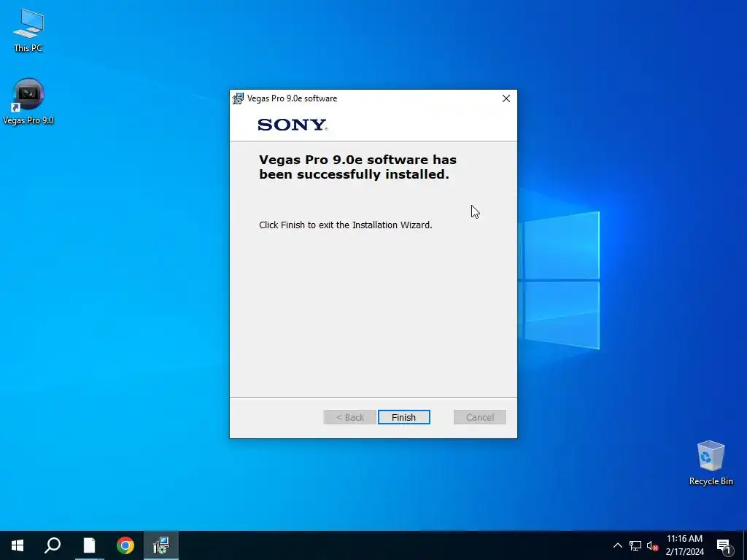Image resolution: width=747 pixels, height=560 pixels.
Task: Click the installer icon in title bar
Action: click(x=238, y=98)
